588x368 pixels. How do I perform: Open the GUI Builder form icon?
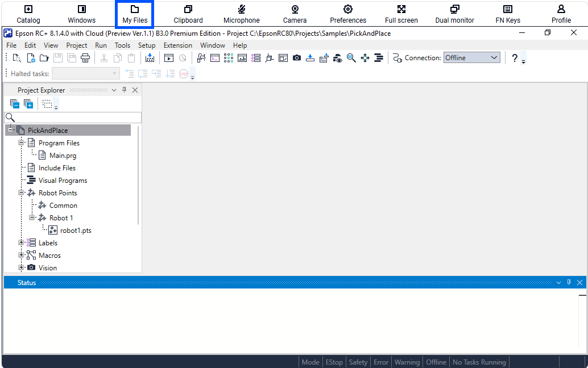tap(283, 58)
